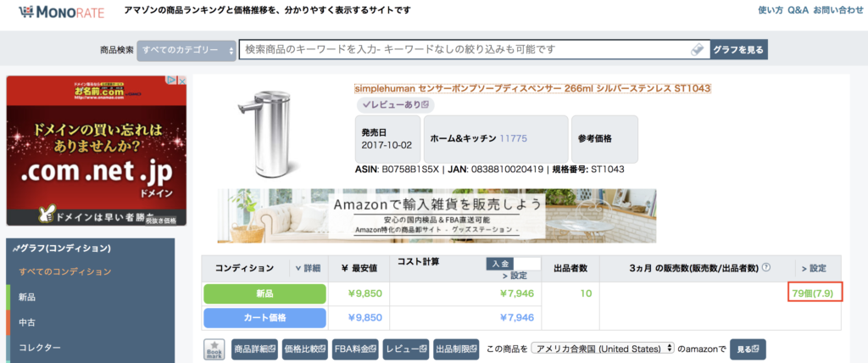Open the 商品詳細 button
The height and width of the screenshot is (363, 868).
[254, 349]
